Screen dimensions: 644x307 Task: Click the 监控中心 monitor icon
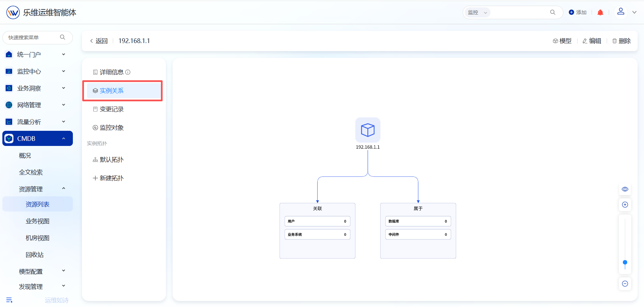point(9,71)
